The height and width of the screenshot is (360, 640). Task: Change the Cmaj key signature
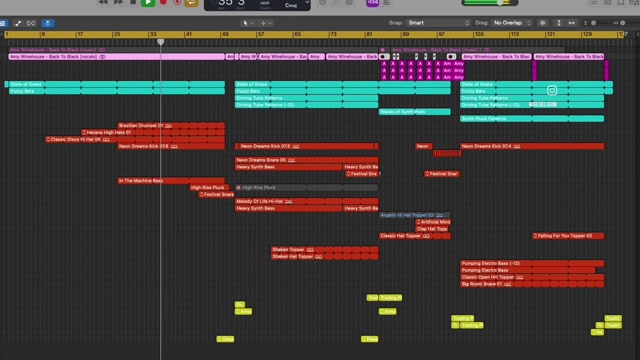(x=291, y=5)
